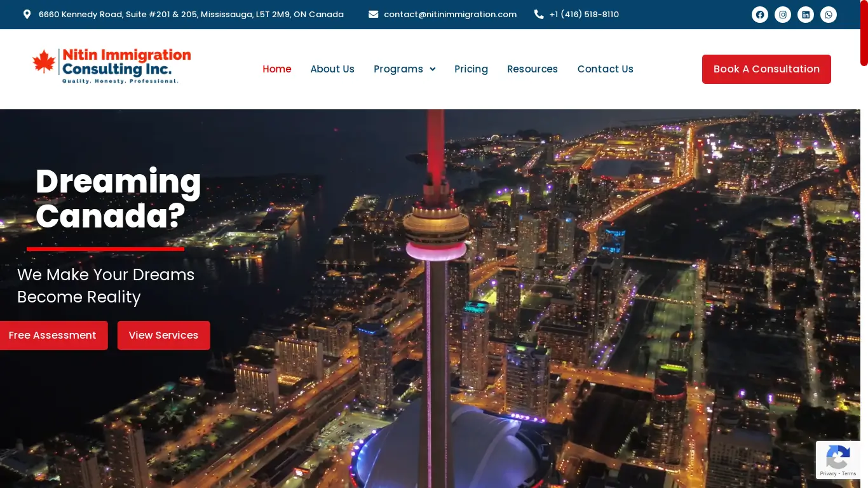This screenshot has width=868, height=488.
Task: Click the location pin icon beside the address
Action: (x=26, y=14)
